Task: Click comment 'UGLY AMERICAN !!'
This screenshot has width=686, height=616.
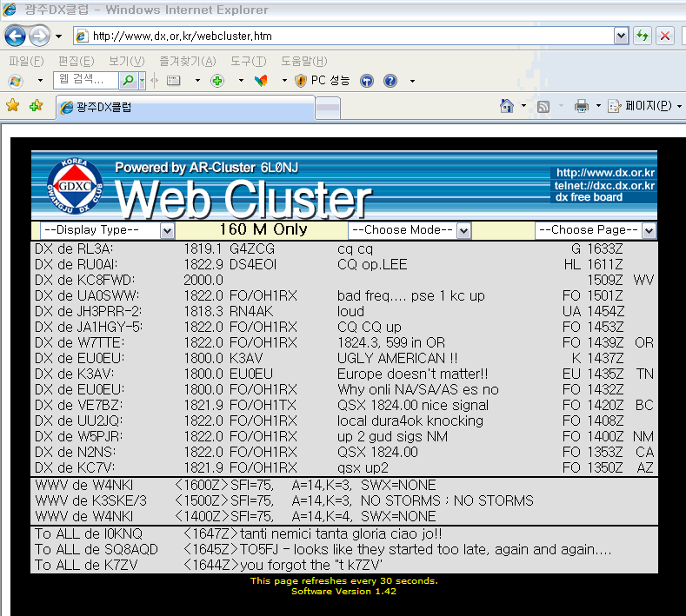Action: (397, 358)
